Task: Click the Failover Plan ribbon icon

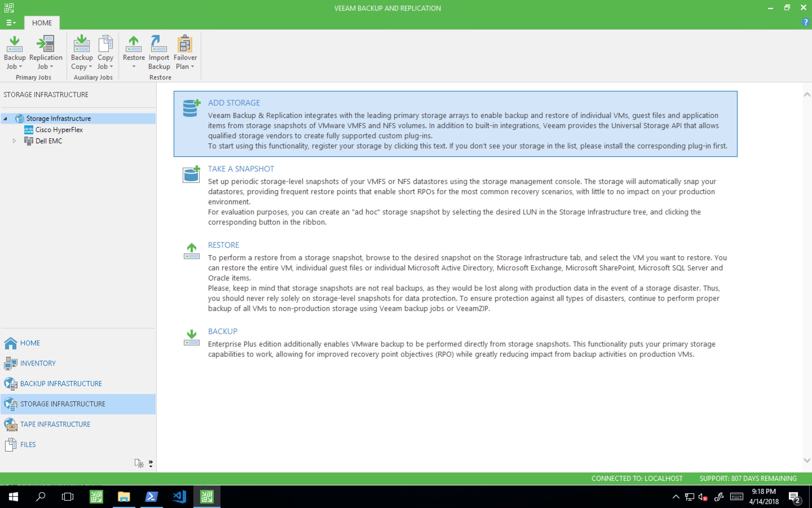Action: point(185,44)
